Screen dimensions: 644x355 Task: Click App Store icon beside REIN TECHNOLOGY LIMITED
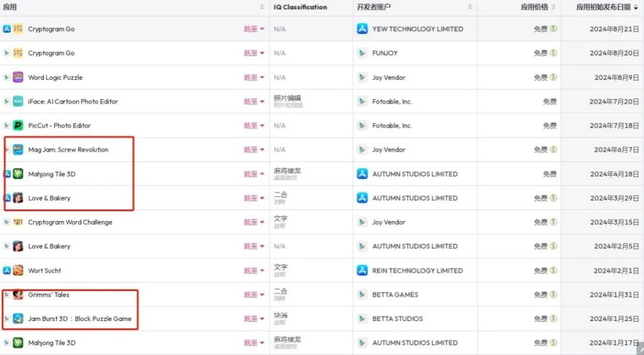pos(362,270)
